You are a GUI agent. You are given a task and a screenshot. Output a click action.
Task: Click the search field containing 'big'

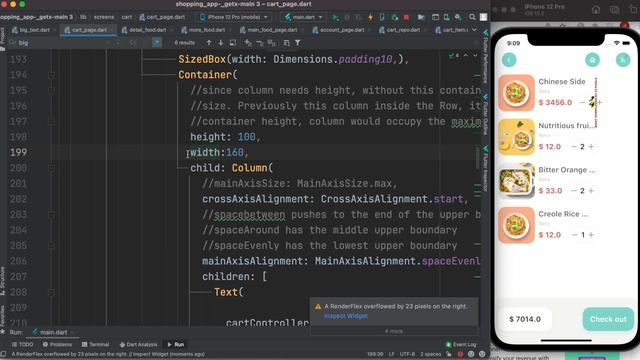pos(59,42)
